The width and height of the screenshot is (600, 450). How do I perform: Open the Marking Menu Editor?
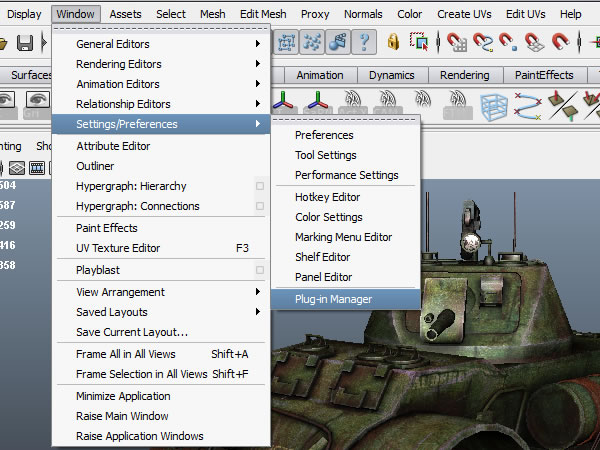pos(346,237)
